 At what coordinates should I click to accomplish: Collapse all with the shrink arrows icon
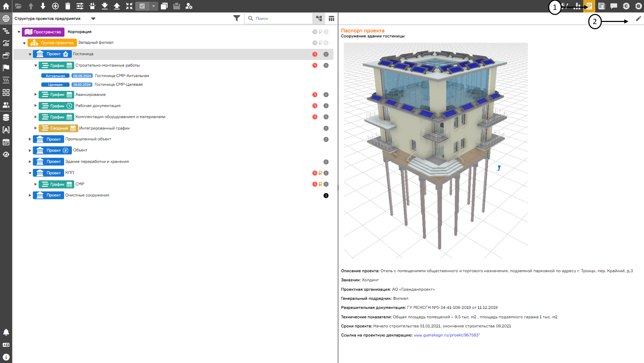point(129,6)
